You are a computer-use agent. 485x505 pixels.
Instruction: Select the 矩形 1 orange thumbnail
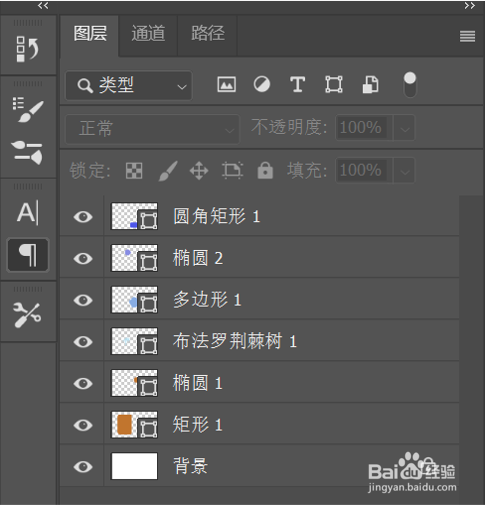134,425
